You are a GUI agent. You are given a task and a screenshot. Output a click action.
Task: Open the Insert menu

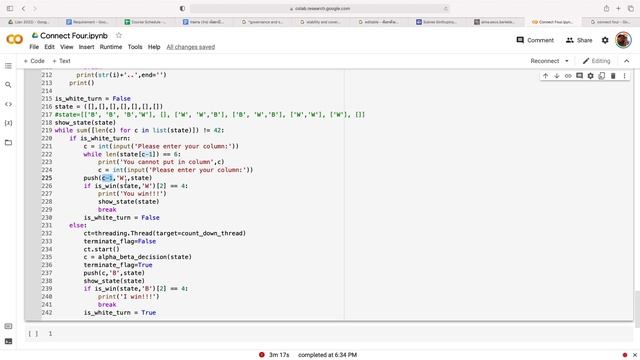click(x=87, y=47)
